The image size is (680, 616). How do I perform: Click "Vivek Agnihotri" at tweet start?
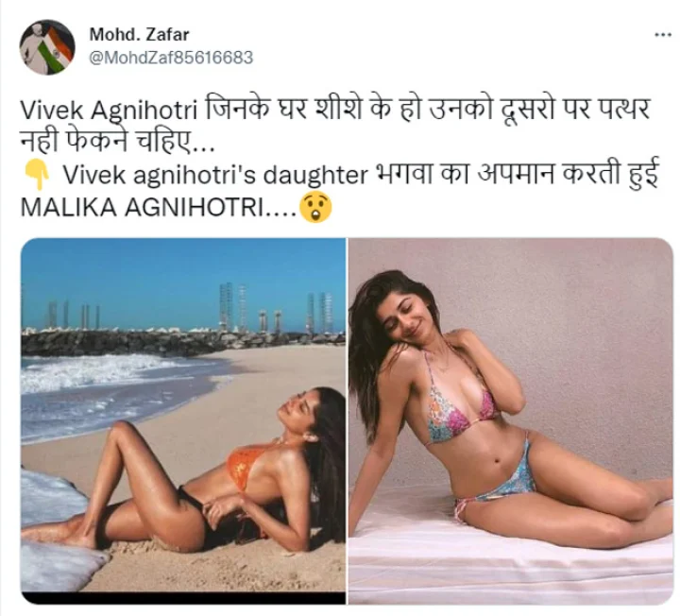[x=109, y=110]
